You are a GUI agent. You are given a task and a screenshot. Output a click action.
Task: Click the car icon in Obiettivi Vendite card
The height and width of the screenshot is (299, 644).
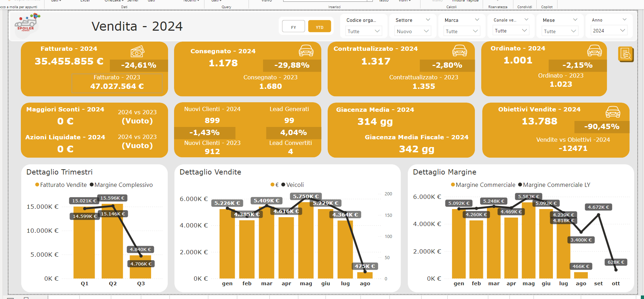pyautogui.click(x=613, y=112)
